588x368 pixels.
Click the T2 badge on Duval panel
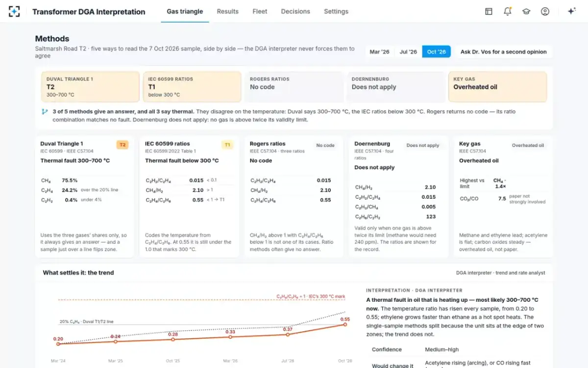[x=122, y=145]
